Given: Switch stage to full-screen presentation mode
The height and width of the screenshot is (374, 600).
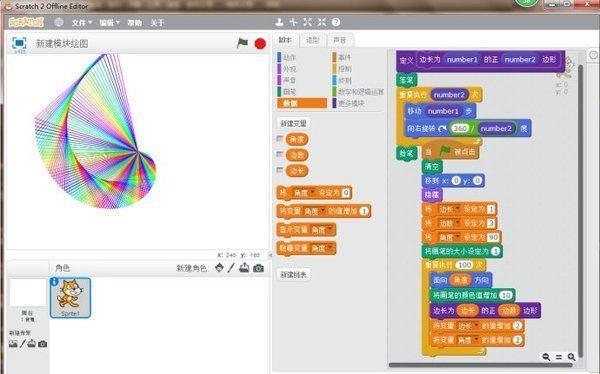Looking at the screenshot, I should point(19,43).
